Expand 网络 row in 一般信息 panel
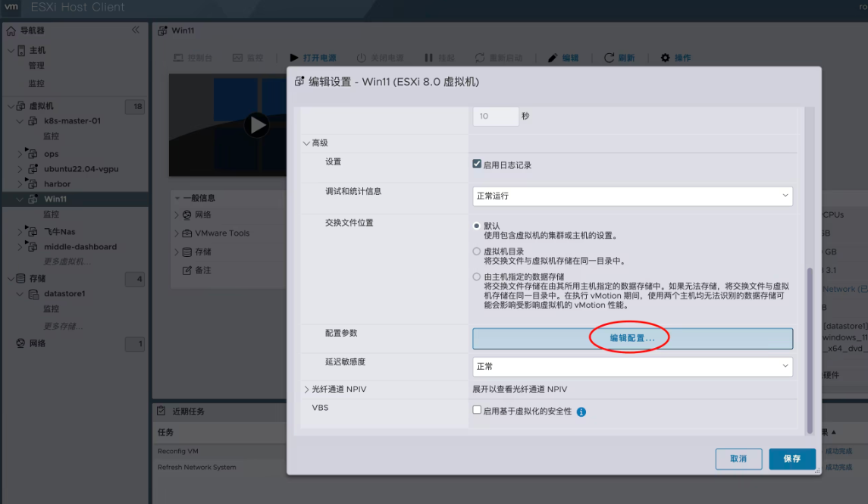The image size is (868, 504). [177, 214]
